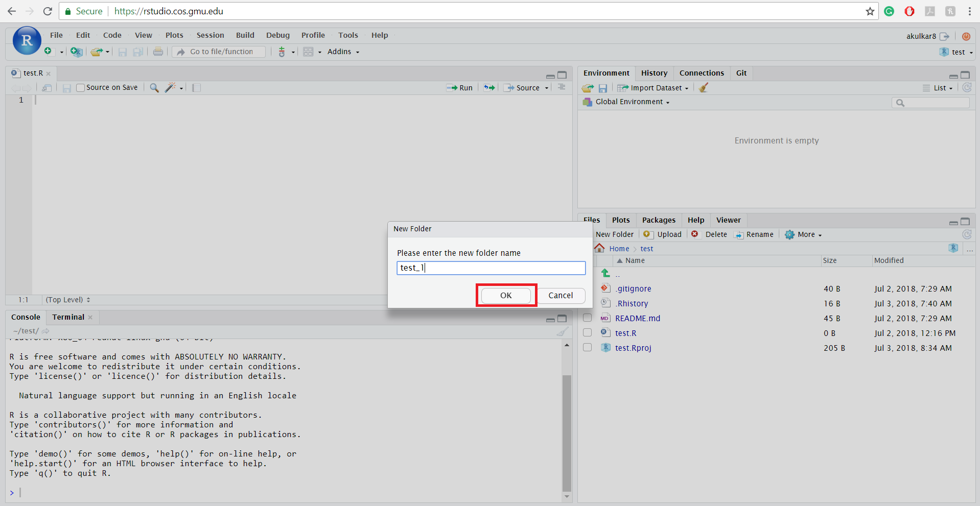Image resolution: width=980 pixels, height=506 pixels.
Task: Run the current line
Action: 459,88
